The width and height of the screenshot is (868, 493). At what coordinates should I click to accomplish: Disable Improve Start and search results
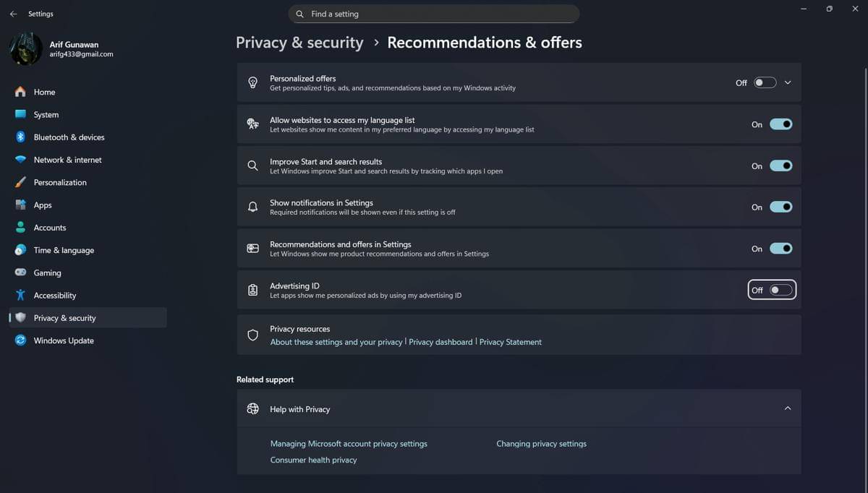[780, 166]
